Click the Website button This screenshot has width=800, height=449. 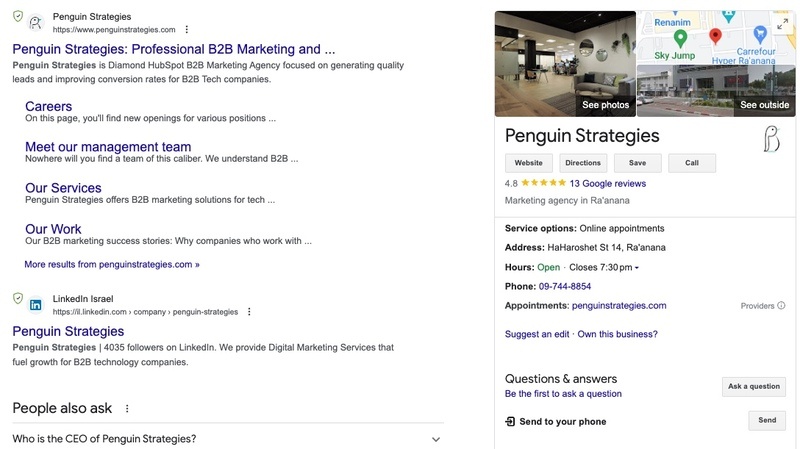(529, 163)
